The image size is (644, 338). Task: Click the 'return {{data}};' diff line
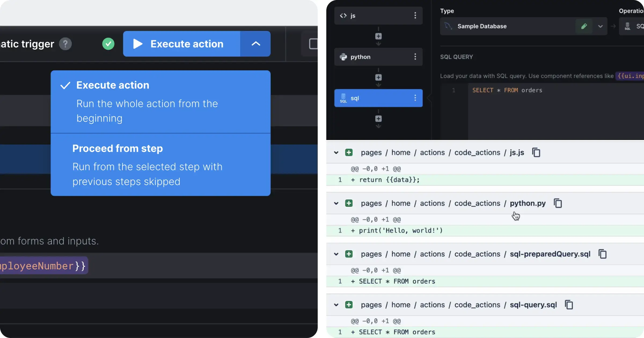click(x=485, y=180)
